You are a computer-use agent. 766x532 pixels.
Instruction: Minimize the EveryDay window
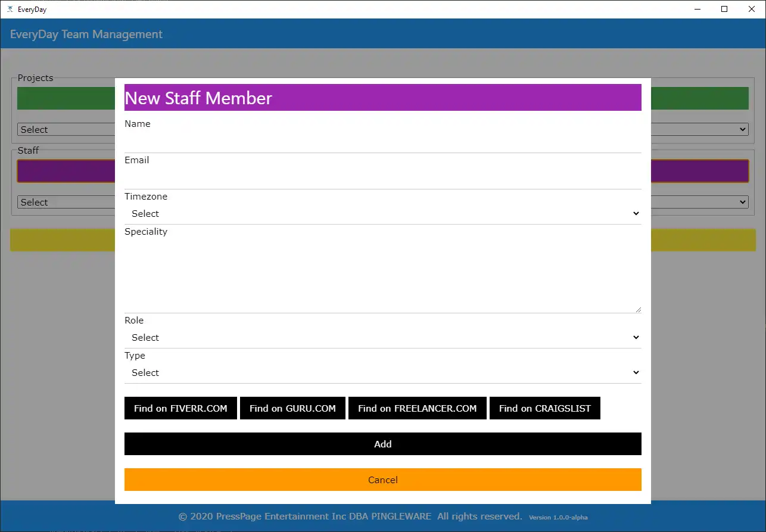[x=698, y=9]
